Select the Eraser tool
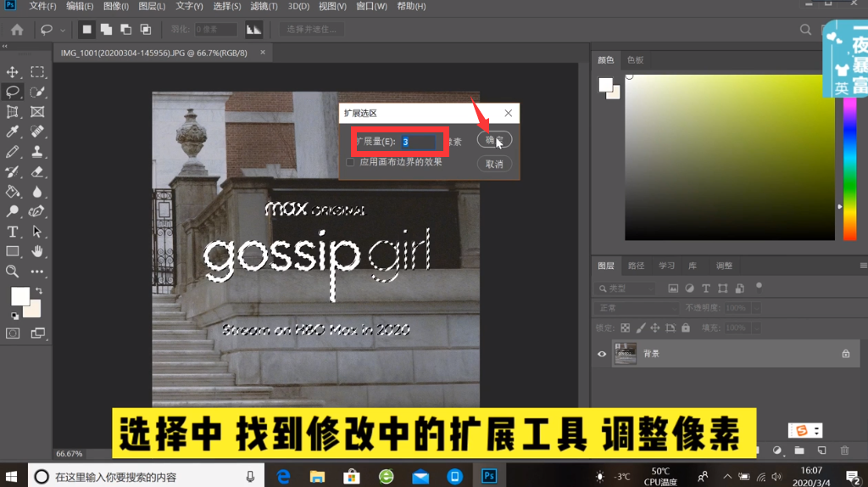 [x=37, y=171]
